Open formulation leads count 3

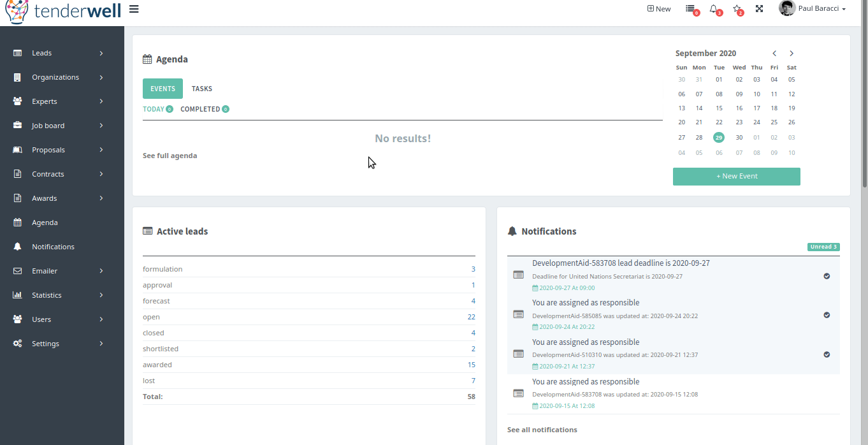(x=473, y=269)
